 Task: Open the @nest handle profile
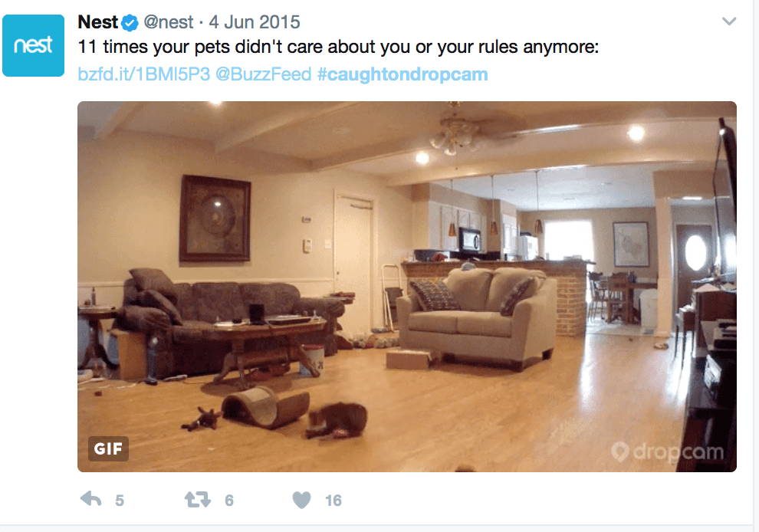pos(169,22)
